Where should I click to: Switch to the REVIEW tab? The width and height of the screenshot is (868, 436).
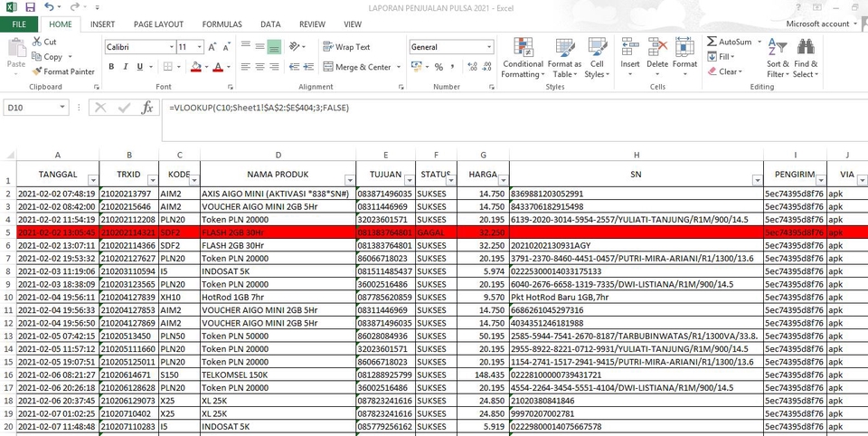(312, 24)
